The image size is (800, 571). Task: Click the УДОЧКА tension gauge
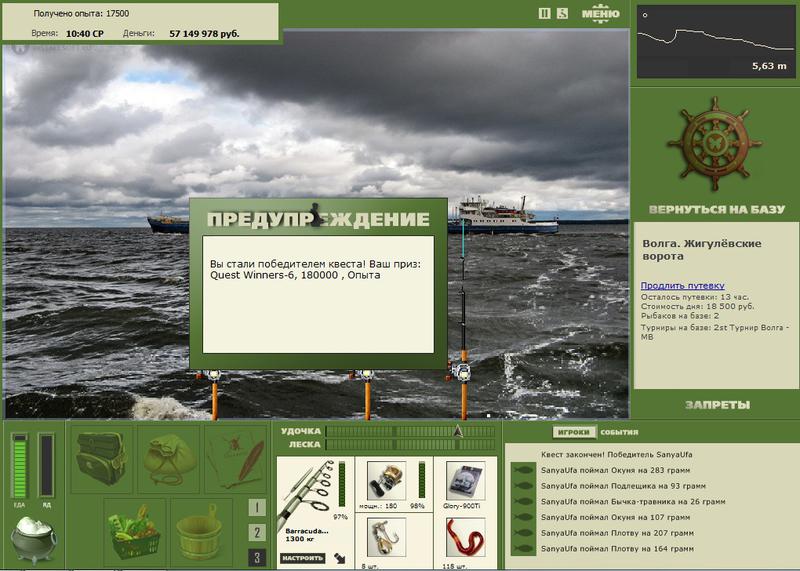pyautogui.click(x=410, y=432)
